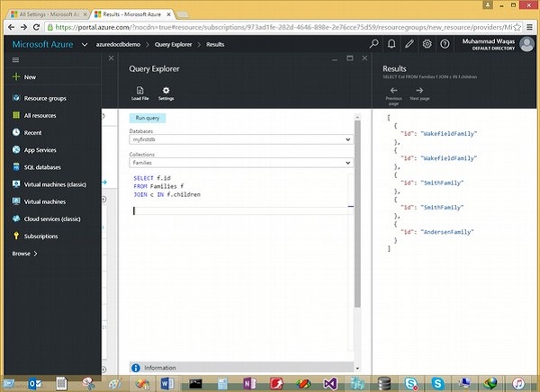Go to previous results page arrow
540x392 pixels.
click(393, 90)
